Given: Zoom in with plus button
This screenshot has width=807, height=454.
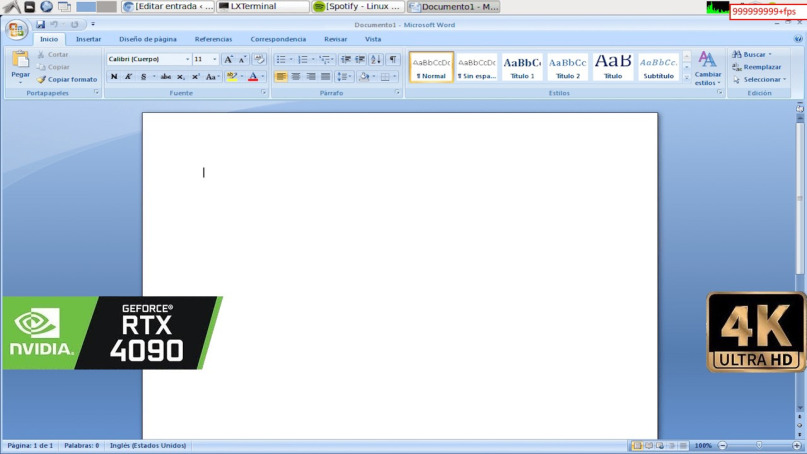Looking at the screenshot, I should (797, 445).
